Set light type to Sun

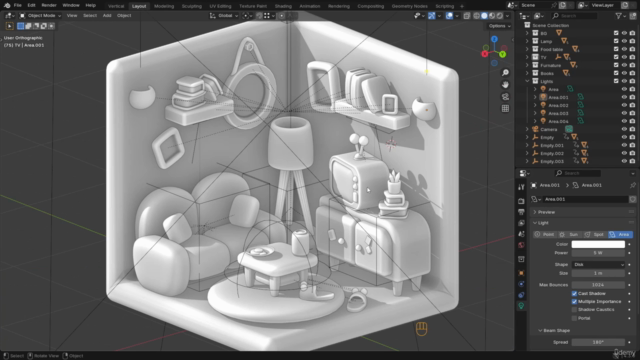(x=570, y=235)
